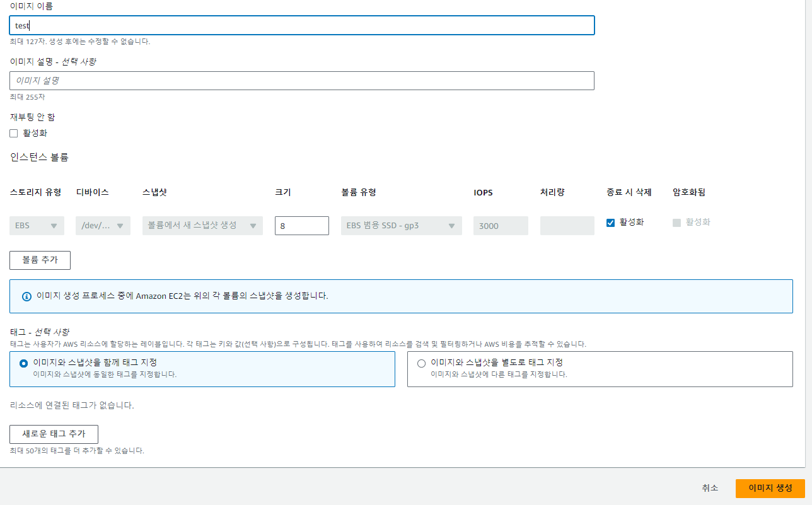Screen dimensions: 812x505
Task: Click the 볼륨 추가 button
Action: [40, 260]
